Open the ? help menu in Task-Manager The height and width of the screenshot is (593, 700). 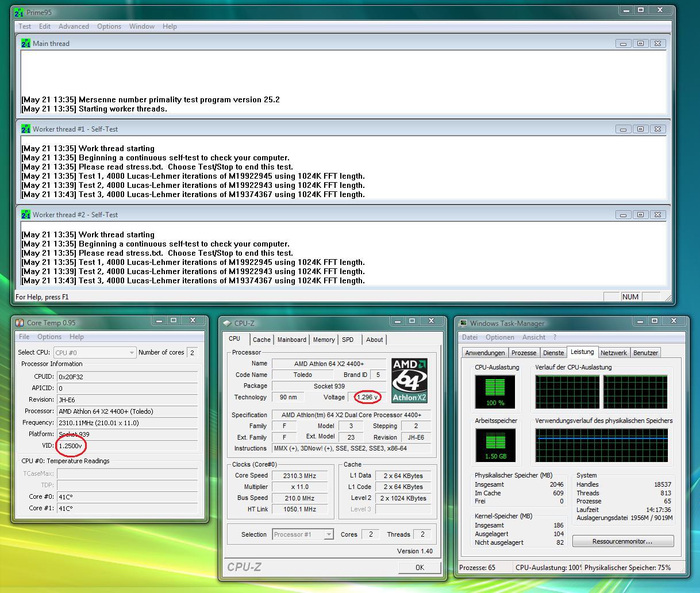coord(555,337)
